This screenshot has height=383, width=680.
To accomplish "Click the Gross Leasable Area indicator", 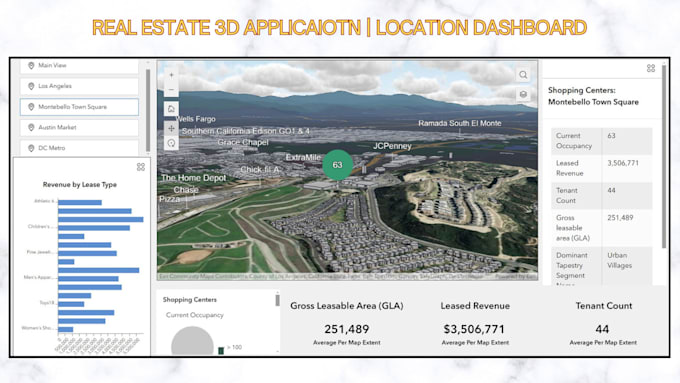I will [347, 323].
